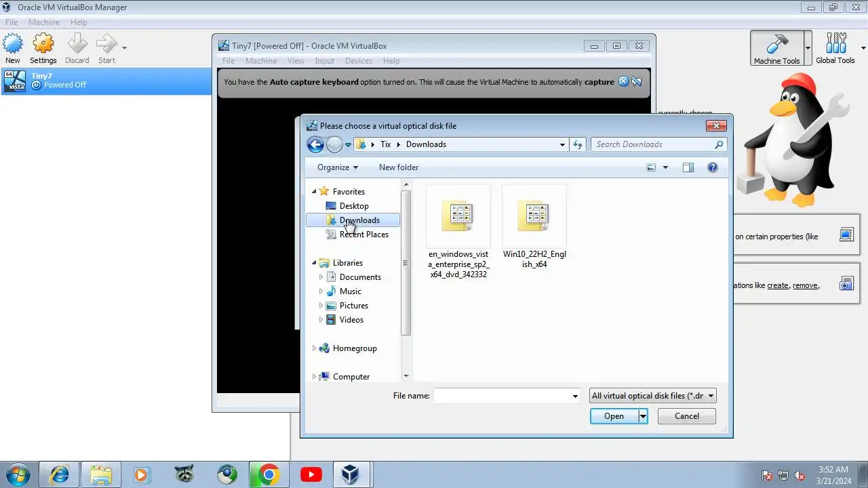Select Desktop under Favorites
The height and width of the screenshot is (488, 868).
[x=354, y=206]
